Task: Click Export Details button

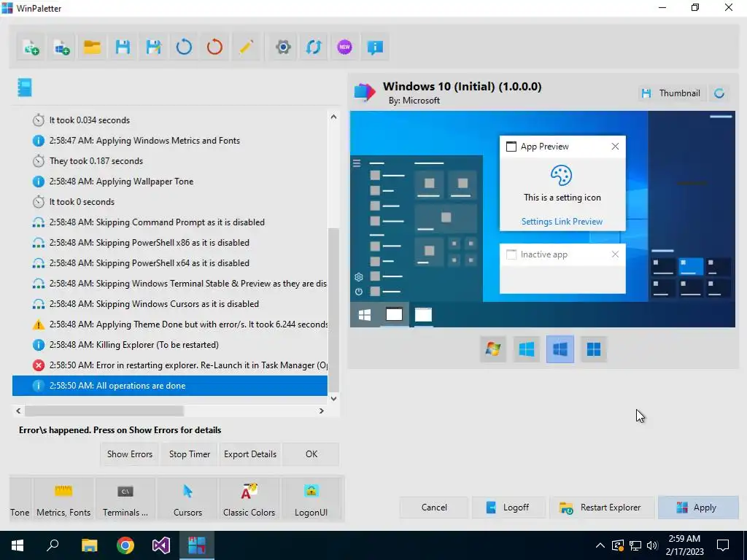Action: [250, 454]
